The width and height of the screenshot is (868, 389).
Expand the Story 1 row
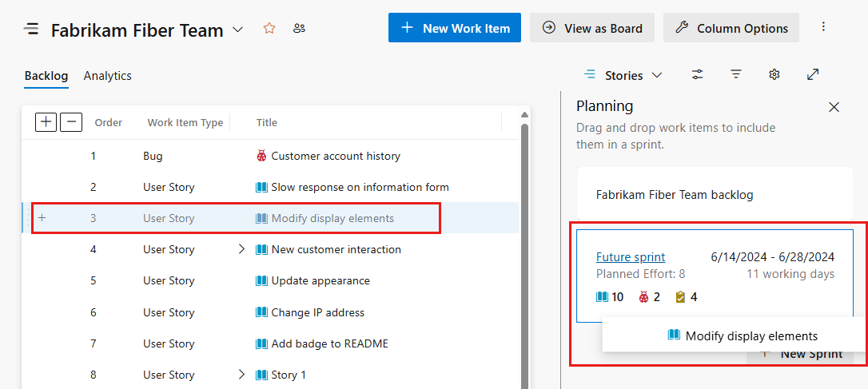[241, 375]
